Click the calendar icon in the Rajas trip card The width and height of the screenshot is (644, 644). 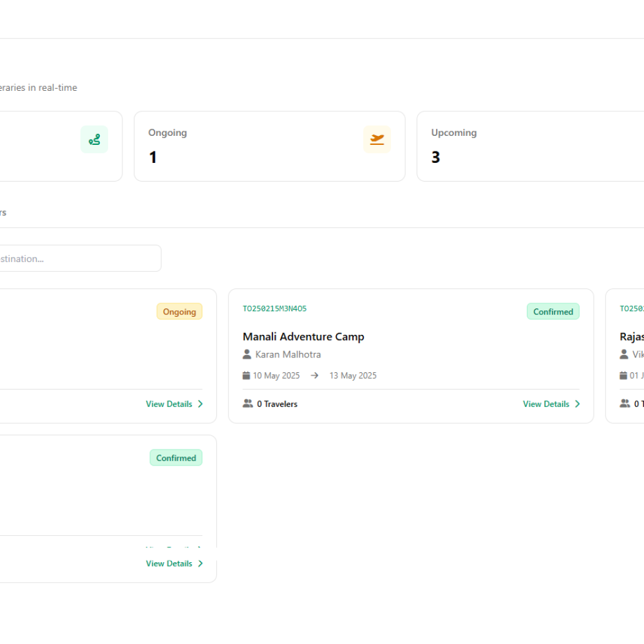click(623, 375)
